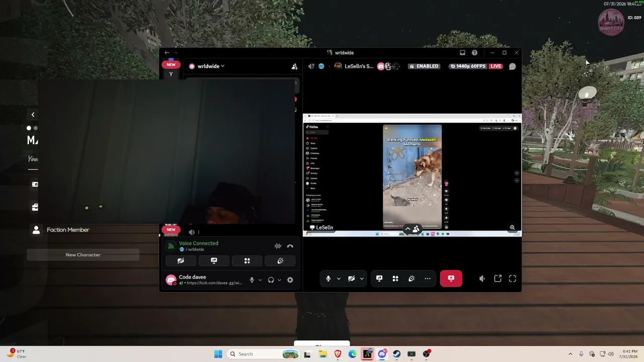Image resolution: width=644 pixels, height=362 pixels.
Task: Share screen from stream control bar
Action: [x=379, y=279]
